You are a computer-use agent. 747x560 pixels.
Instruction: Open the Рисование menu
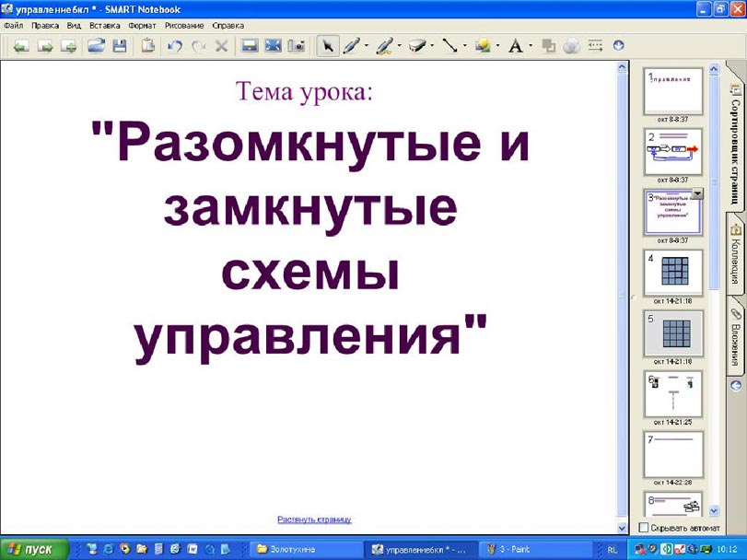pyautogui.click(x=184, y=26)
